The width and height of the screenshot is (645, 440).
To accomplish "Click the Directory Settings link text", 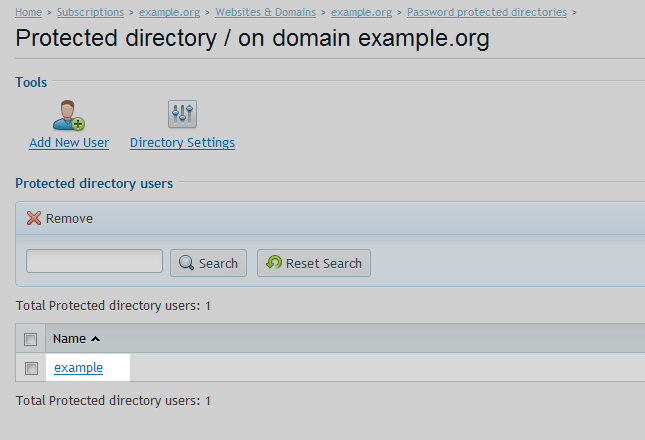I will (182, 142).
